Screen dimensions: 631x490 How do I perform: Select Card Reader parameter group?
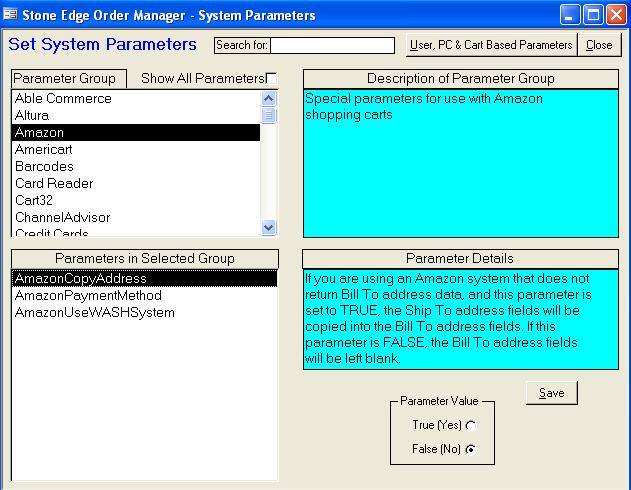click(136, 183)
